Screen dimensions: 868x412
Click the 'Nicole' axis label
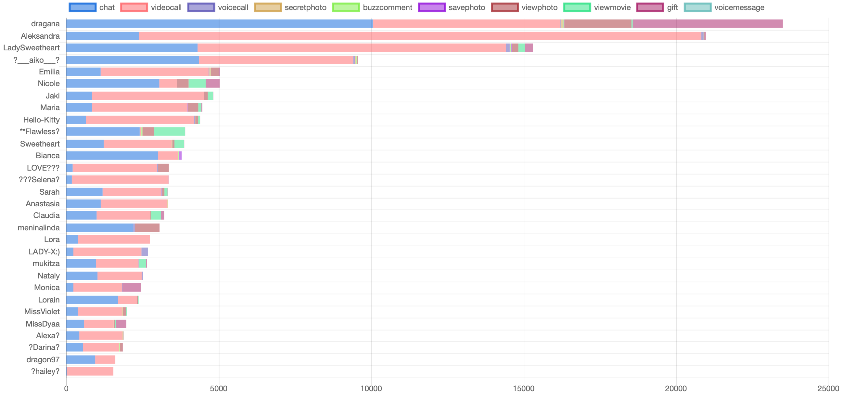[49, 84]
